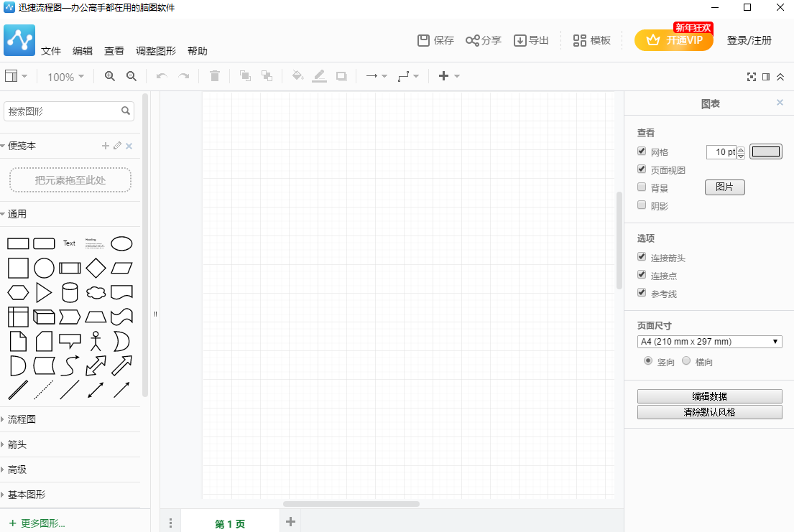
Task: Click the 搜索图形 search field
Action: [x=62, y=111]
